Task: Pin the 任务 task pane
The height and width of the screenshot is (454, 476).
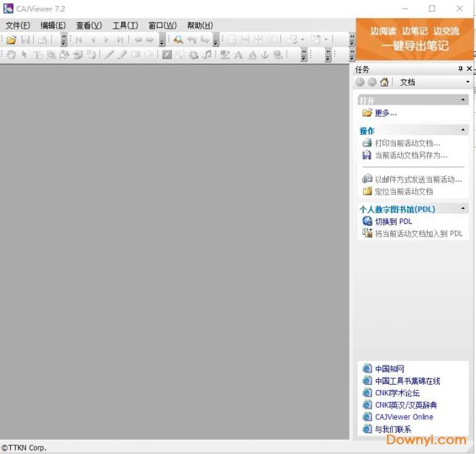Action: [x=460, y=69]
